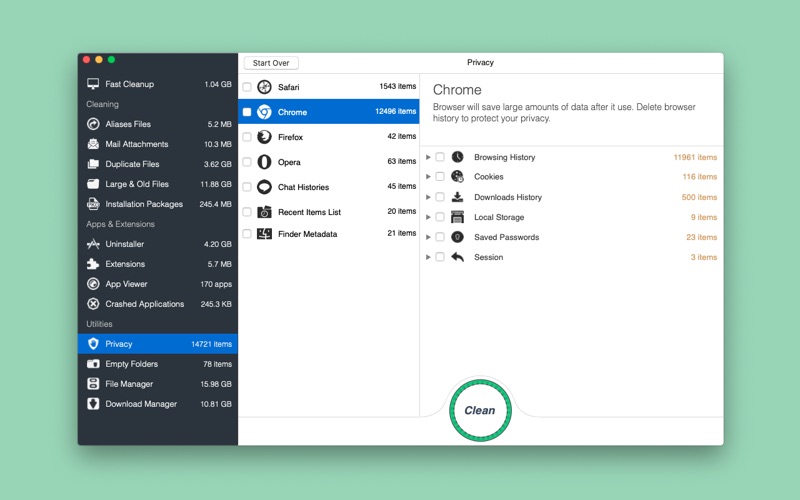Open the File Manager label

pyautogui.click(x=129, y=384)
